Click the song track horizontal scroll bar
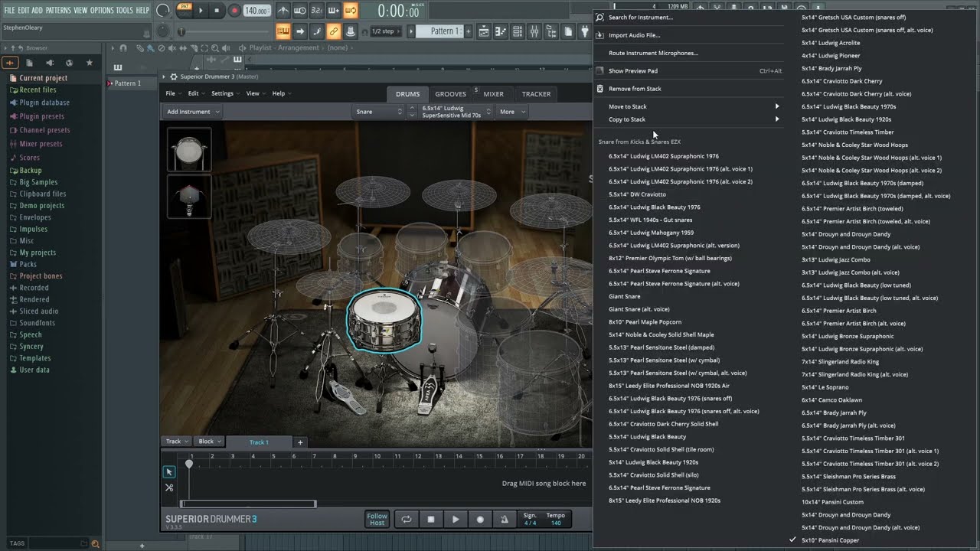This screenshot has width=980, height=551. [x=248, y=504]
